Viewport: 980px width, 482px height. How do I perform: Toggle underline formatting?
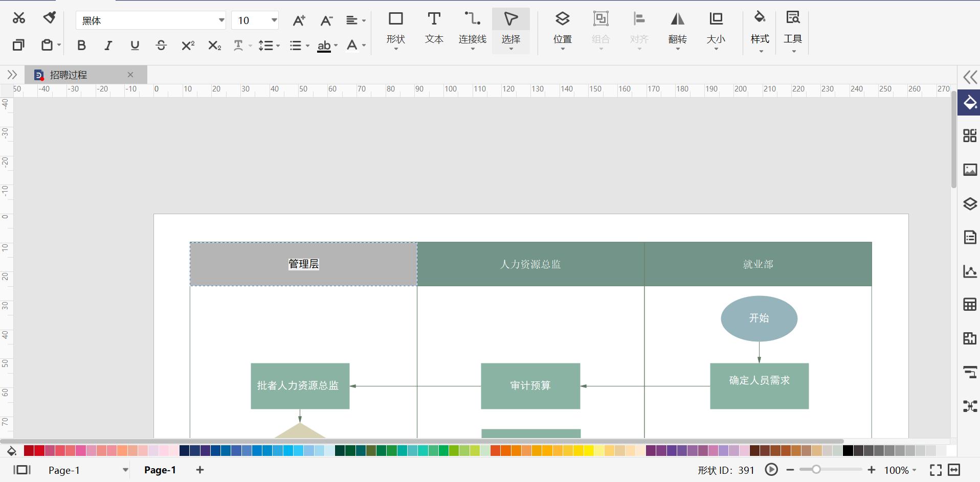135,45
